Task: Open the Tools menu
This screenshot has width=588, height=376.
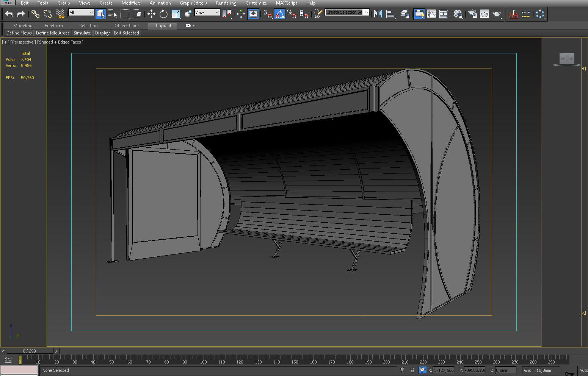Action: (42, 3)
